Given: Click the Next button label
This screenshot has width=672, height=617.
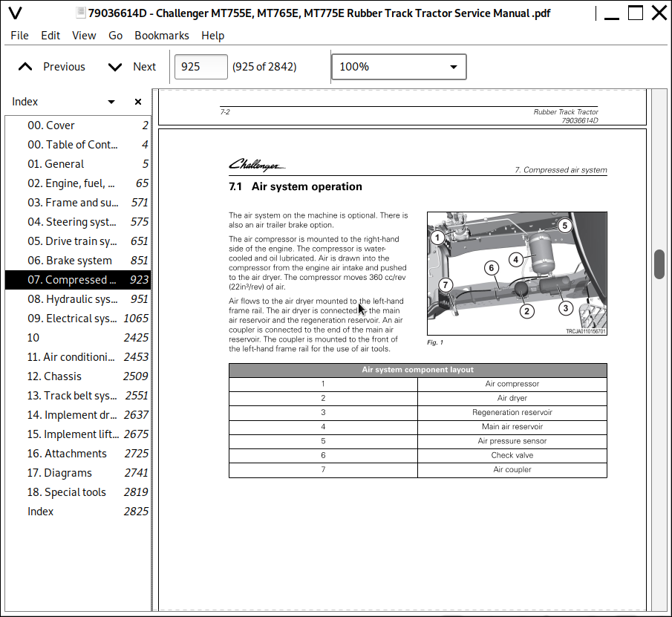Looking at the screenshot, I should tap(145, 67).
